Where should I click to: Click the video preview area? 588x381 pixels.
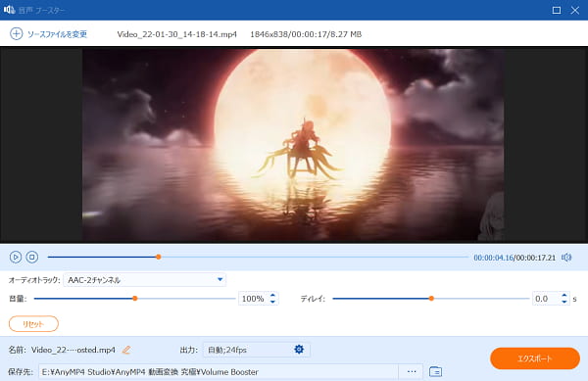point(293,145)
